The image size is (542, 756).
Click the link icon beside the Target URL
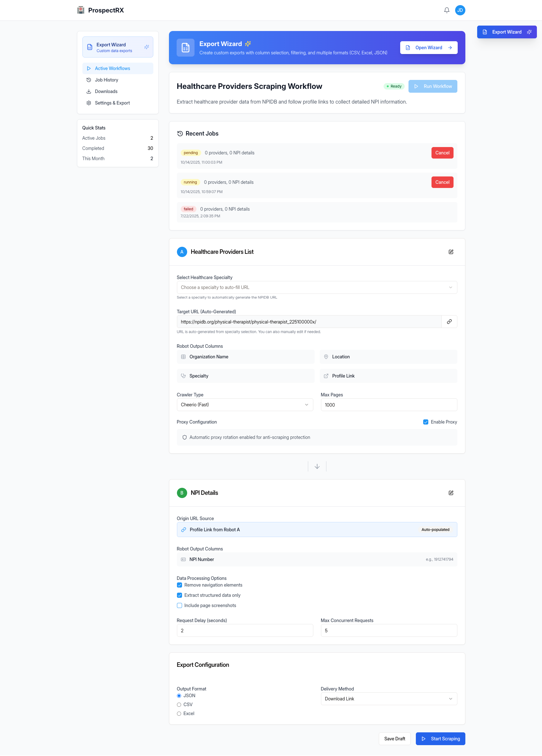449,322
